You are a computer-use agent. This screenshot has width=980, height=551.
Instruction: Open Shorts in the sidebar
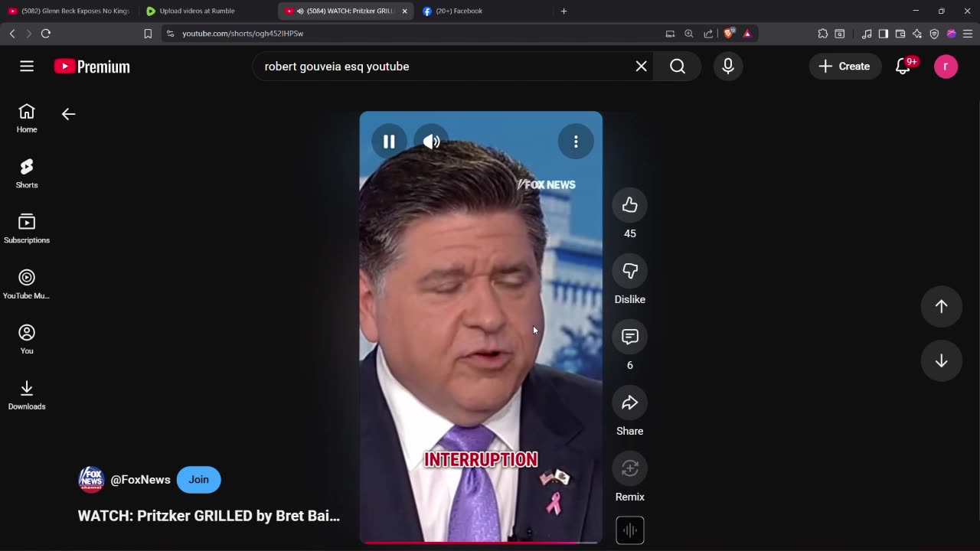27,174
